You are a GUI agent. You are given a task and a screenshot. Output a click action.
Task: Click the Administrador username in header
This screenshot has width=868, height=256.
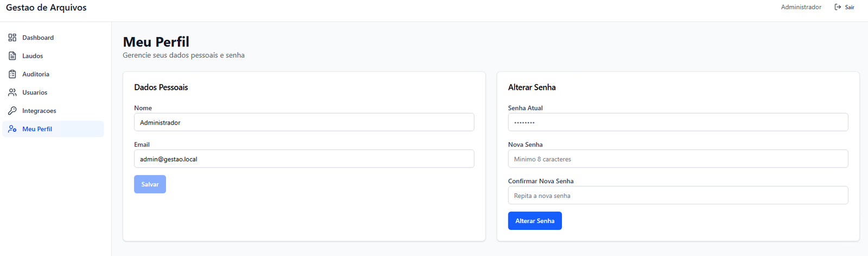(x=801, y=7)
